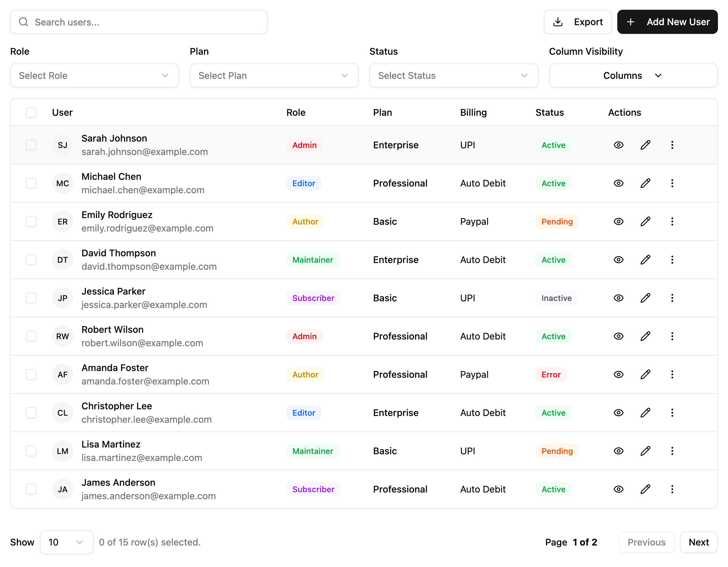Screen dimensions: 728x567
Task: Open the three-dot menu for Christopher Lee
Action: (x=672, y=413)
